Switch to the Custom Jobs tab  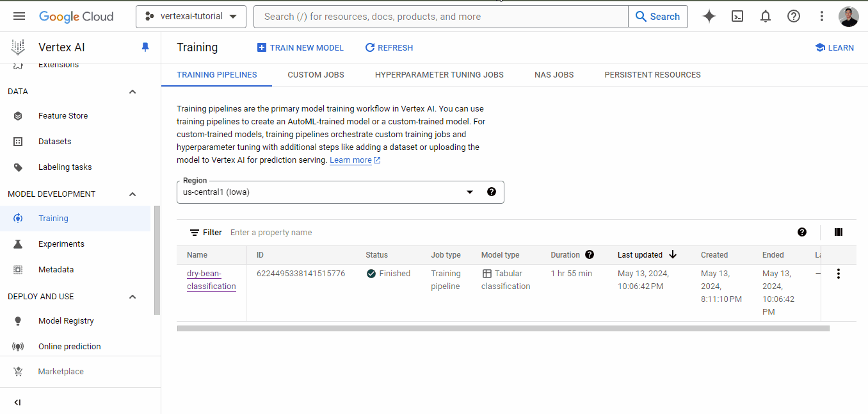click(x=316, y=75)
